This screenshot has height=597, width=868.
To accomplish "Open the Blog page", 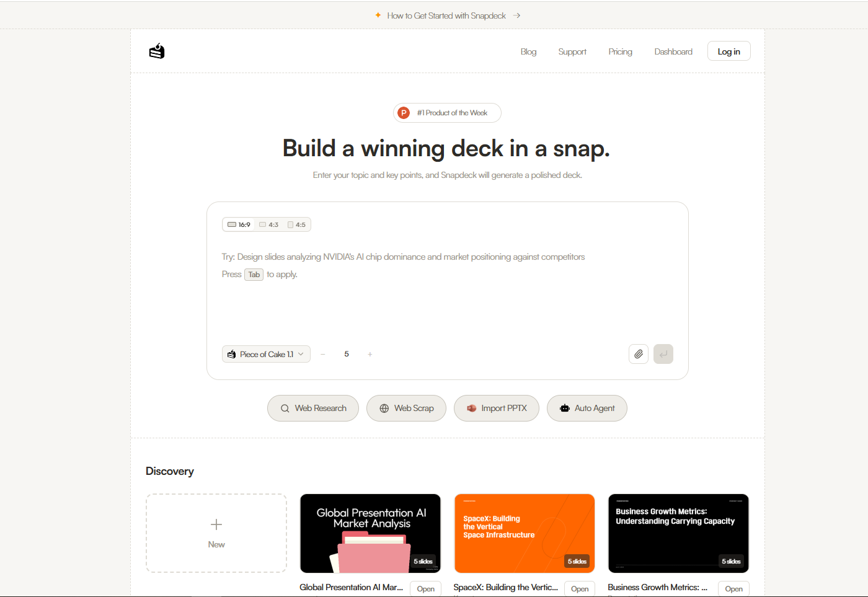I will coord(528,51).
